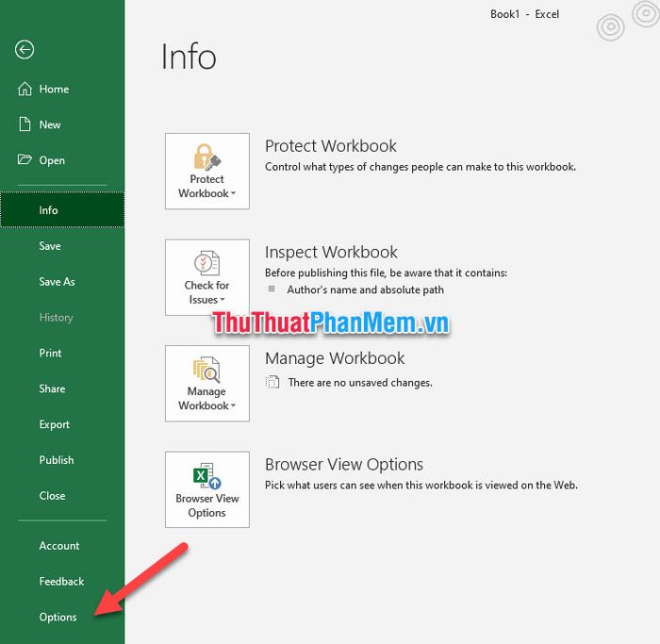Select Publish in the sidebar
Screen dimensions: 660x644
62,459
